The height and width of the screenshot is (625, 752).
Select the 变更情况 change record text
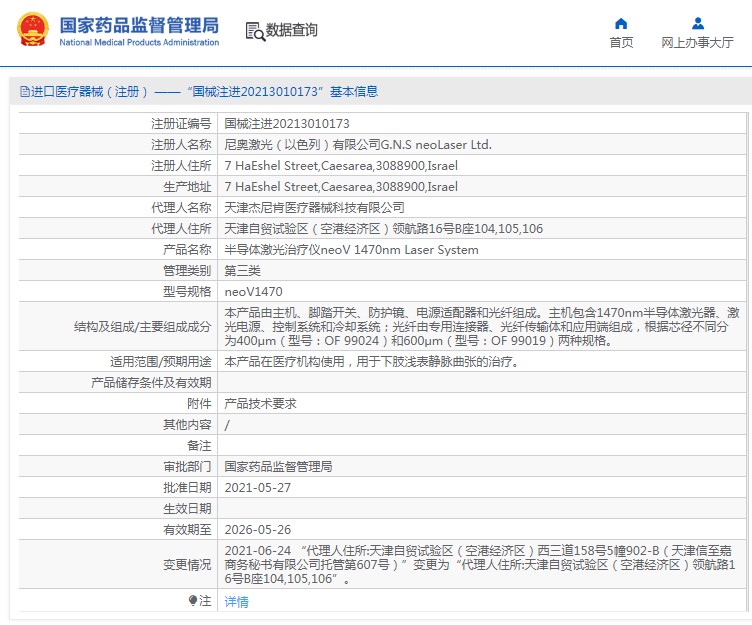[480, 565]
